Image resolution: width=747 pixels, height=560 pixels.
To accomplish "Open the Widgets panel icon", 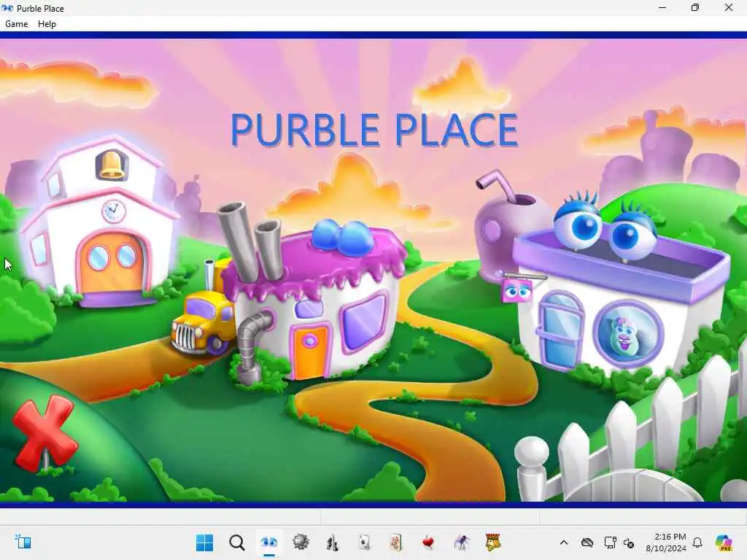I will click(23, 542).
